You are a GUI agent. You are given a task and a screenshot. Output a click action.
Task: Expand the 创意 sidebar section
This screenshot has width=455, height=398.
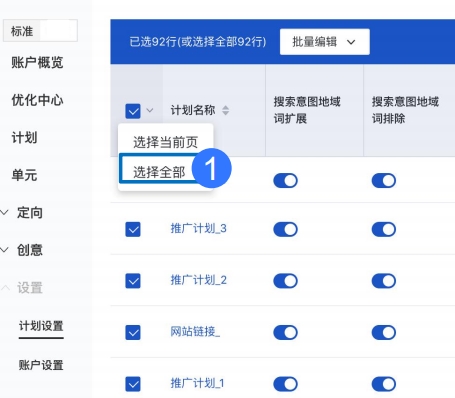click(x=4, y=250)
